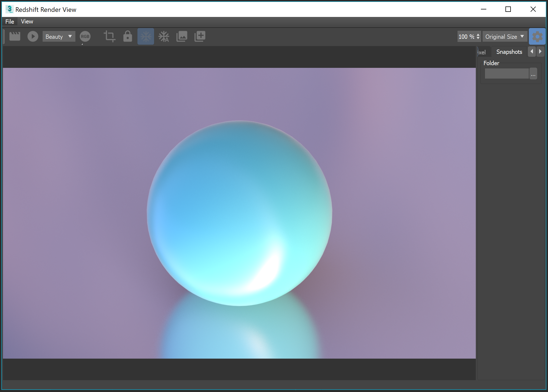The image size is (548, 392).
Task: Click the snowflake with letter A icon
Action: (164, 36)
